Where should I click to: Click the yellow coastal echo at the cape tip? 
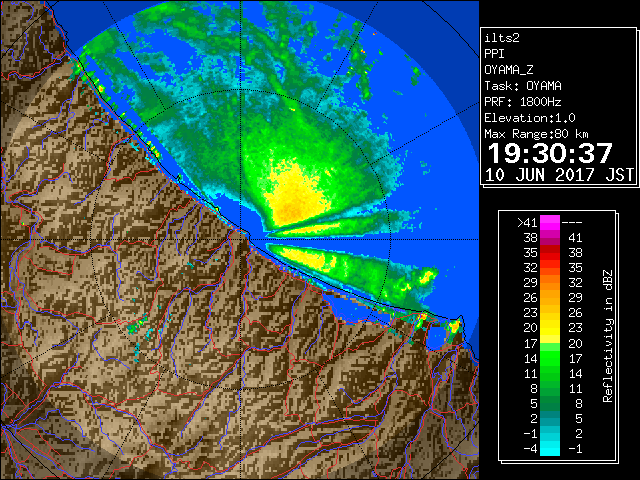454,326
